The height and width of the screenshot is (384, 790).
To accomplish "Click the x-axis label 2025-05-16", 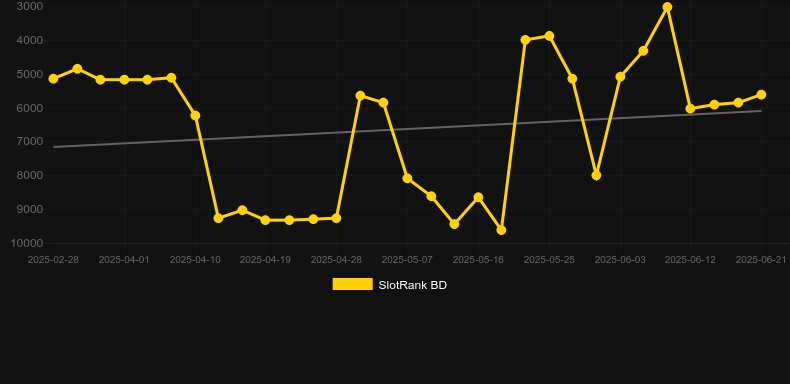I will click(x=478, y=260).
